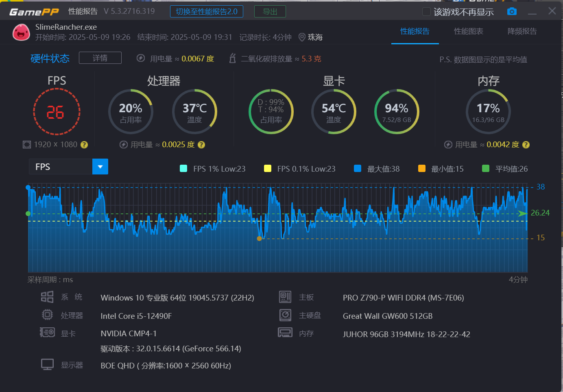Click the resolution frame icon beside 1920 x 1080
Viewport: 563px width, 392px height.
pyautogui.click(x=27, y=145)
